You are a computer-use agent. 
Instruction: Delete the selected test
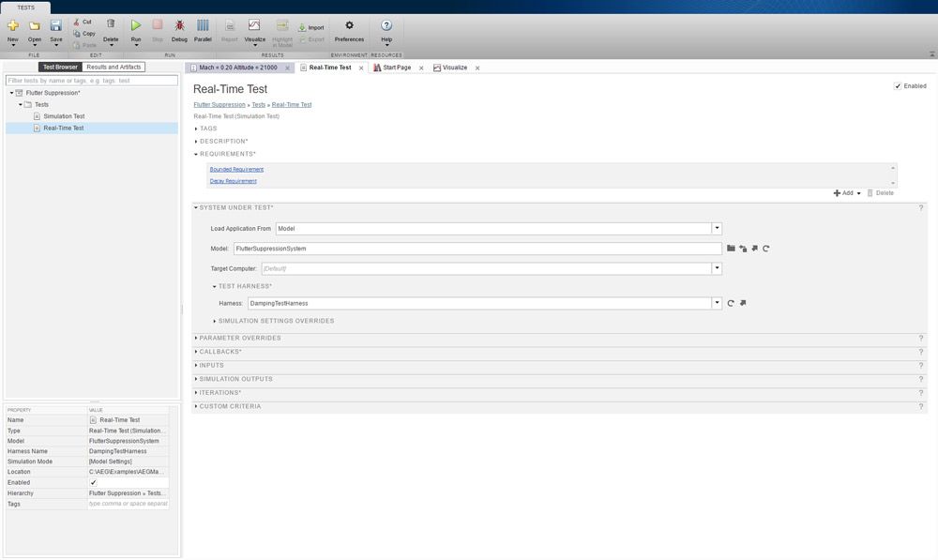pos(112,27)
